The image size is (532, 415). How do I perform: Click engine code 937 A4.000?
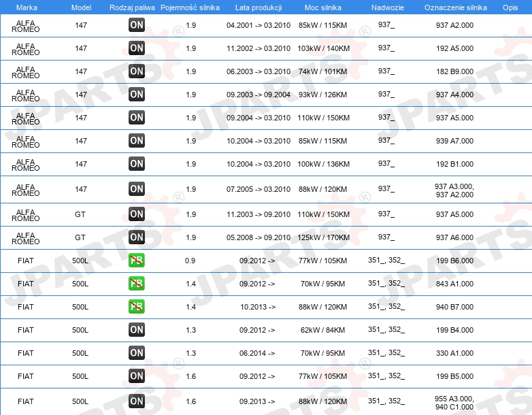[454, 95]
